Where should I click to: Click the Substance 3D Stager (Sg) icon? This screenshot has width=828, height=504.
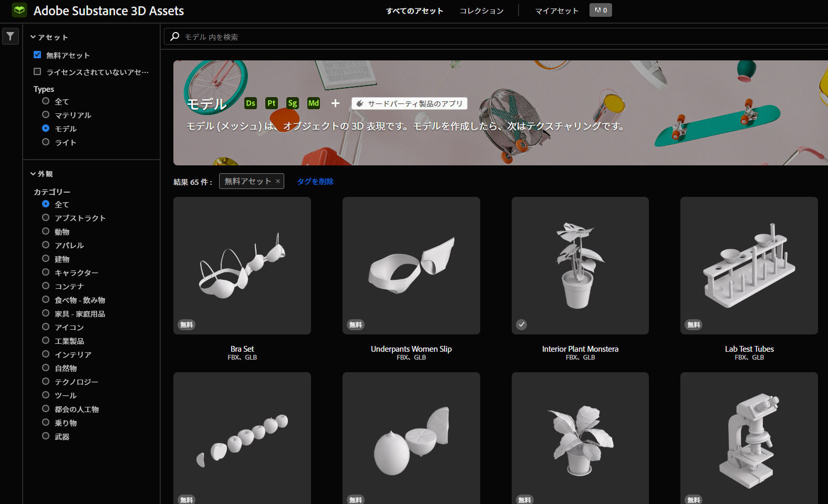coord(293,103)
